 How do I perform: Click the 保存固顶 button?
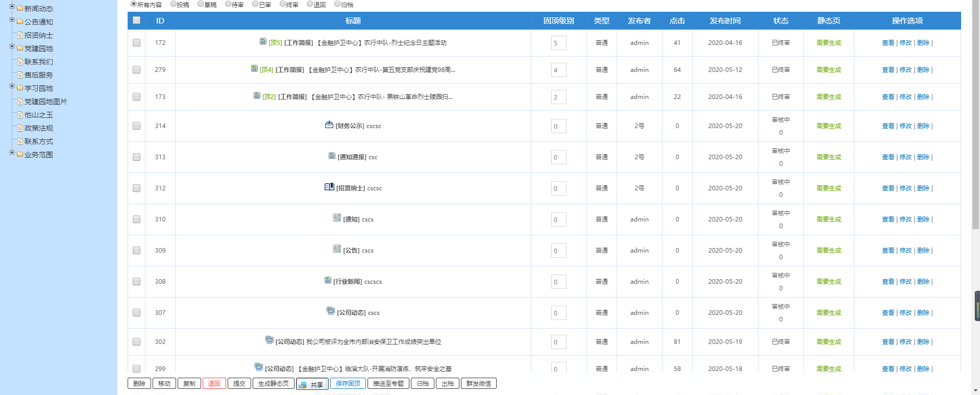[348, 384]
